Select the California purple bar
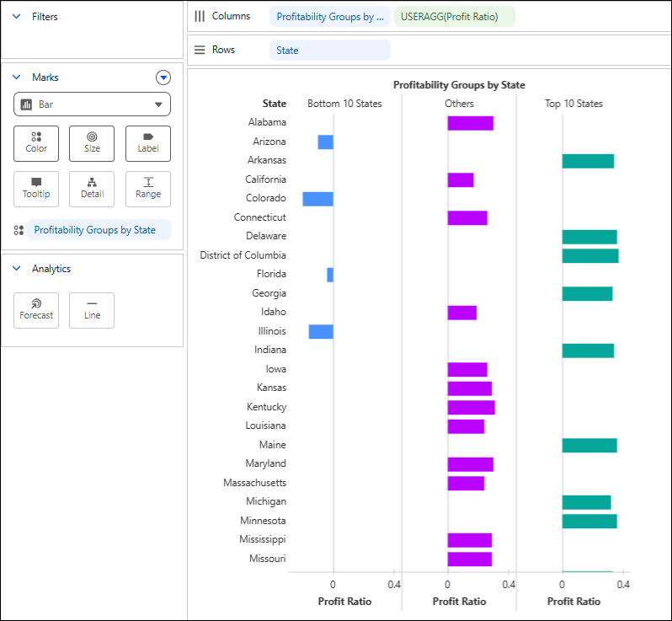 tap(461, 180)
